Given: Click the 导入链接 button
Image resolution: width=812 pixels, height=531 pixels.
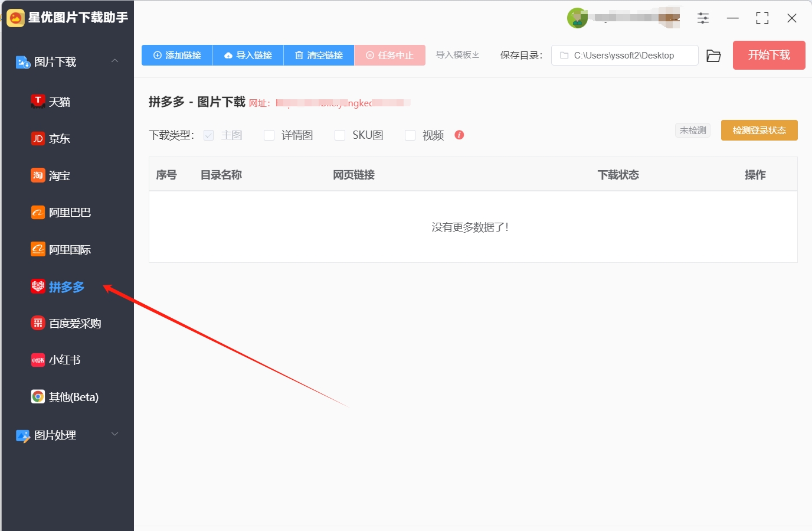Looking at the screenshot, I should click(248, 55).
